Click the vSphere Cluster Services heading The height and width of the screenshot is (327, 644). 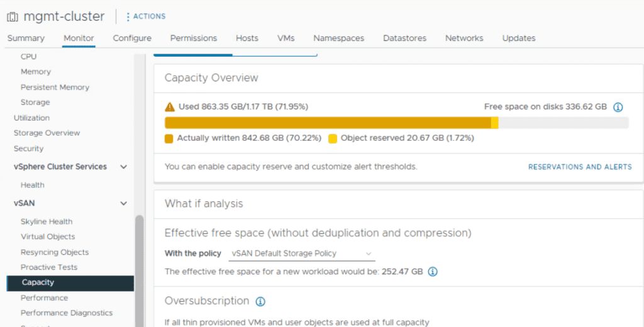60,167
